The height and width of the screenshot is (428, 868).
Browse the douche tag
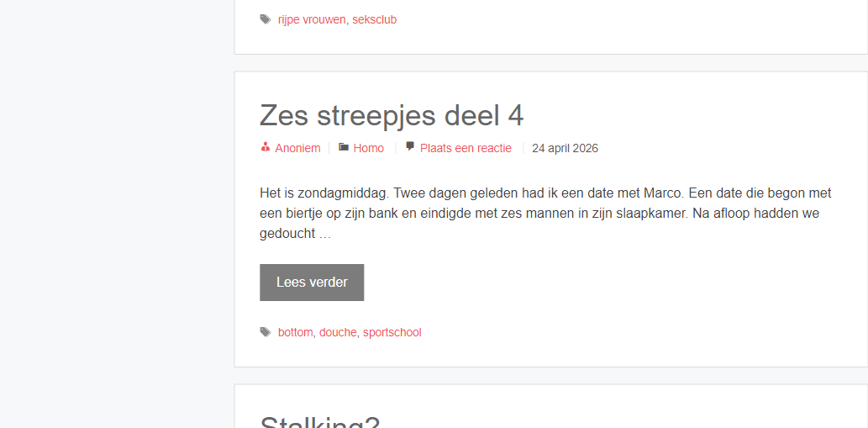tap(338, 332)
